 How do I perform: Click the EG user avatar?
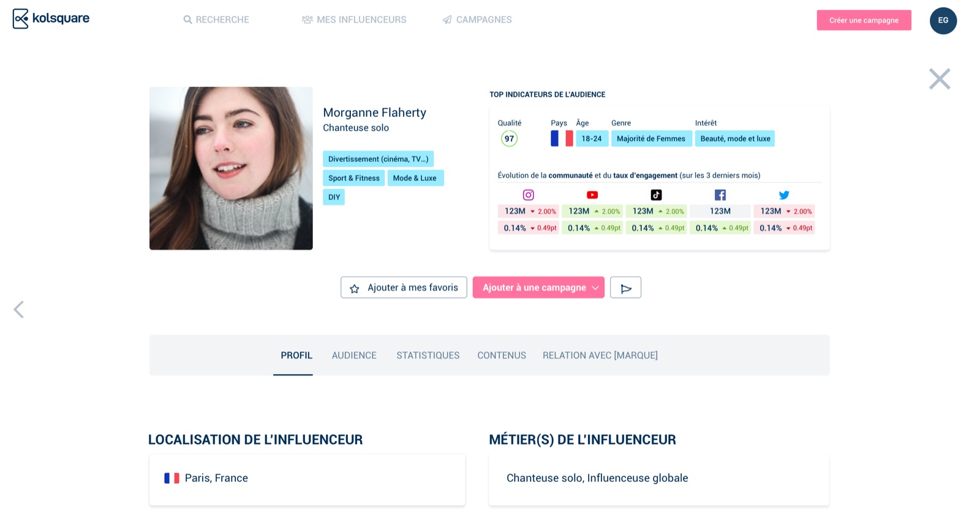click(943, 21)
